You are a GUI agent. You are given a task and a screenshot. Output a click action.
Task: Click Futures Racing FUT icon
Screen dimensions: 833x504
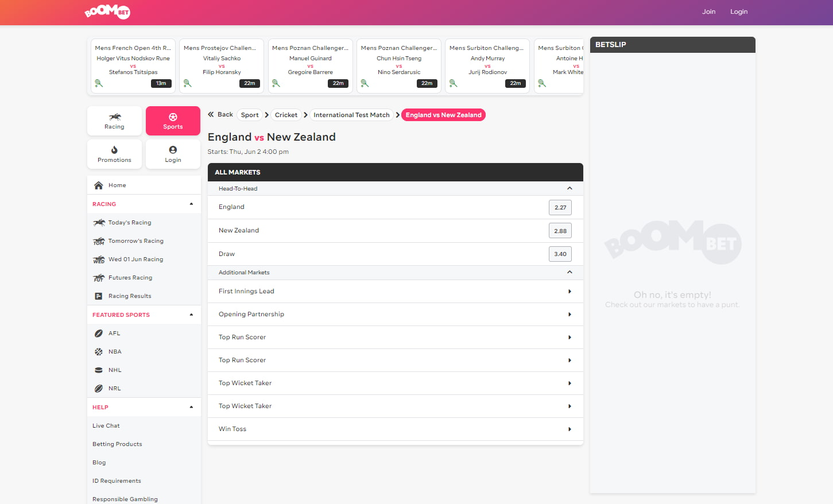99,278
